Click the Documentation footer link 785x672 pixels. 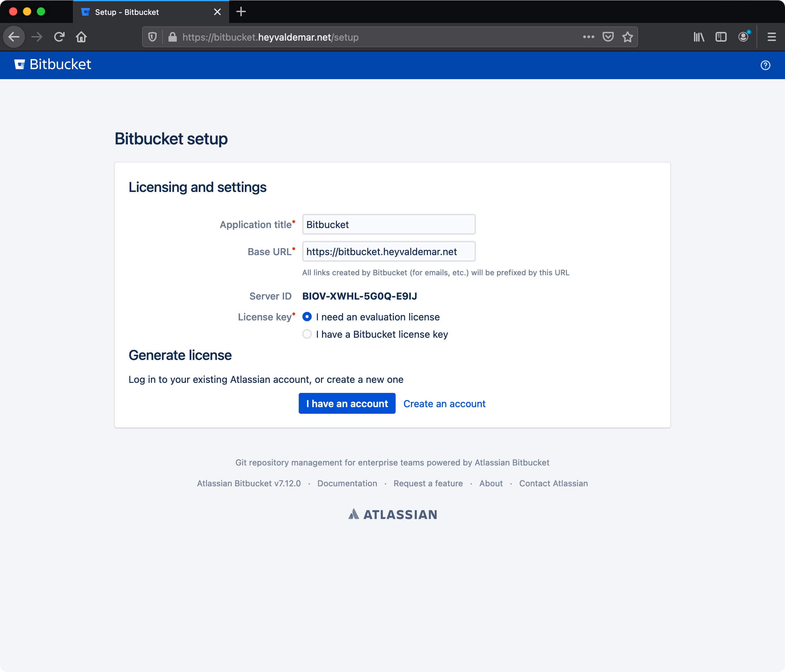(346, 483)
